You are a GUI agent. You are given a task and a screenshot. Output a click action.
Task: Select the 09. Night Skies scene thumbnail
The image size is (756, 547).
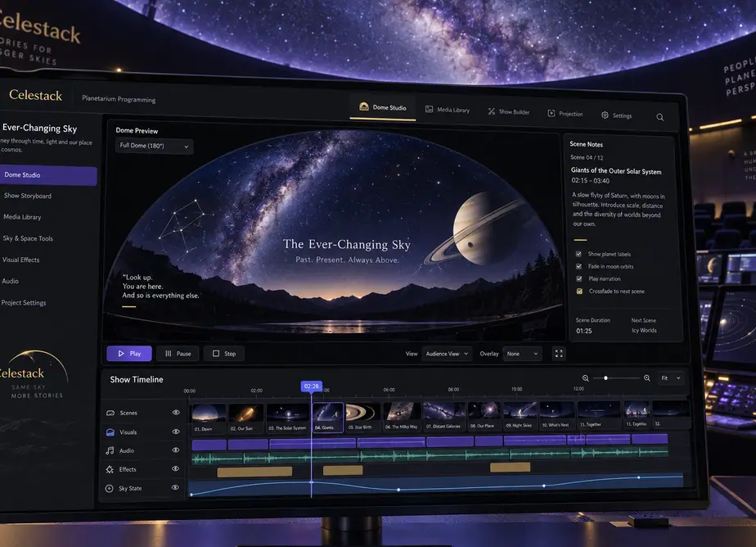click(x=520, y=416)
